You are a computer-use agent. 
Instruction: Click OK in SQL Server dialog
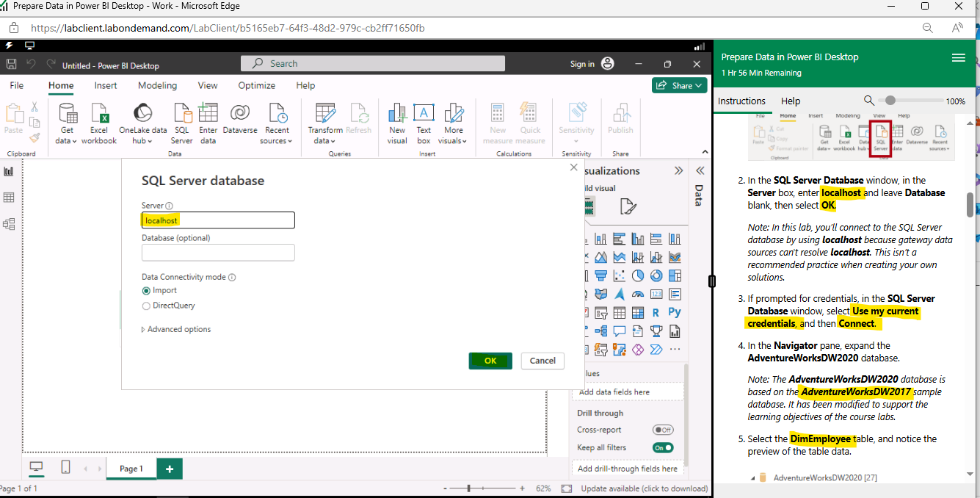coord(490,361)
